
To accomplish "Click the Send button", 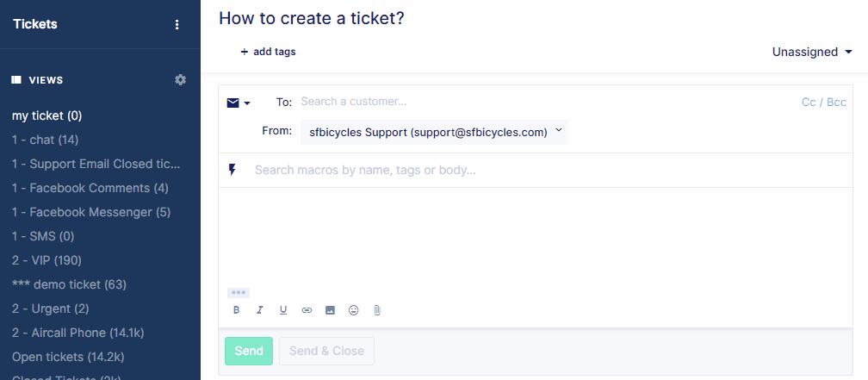I will 249,352.
